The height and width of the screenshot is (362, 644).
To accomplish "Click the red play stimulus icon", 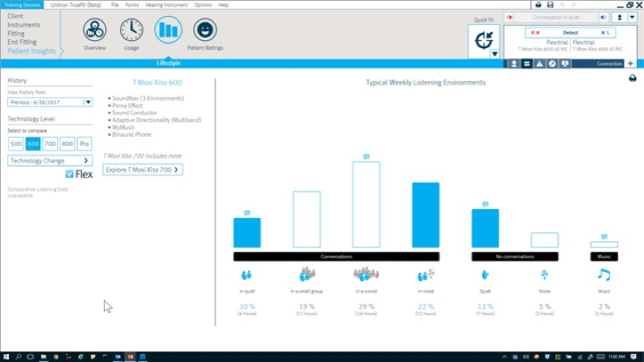I will pyautogui.click(x=510, y=17).
